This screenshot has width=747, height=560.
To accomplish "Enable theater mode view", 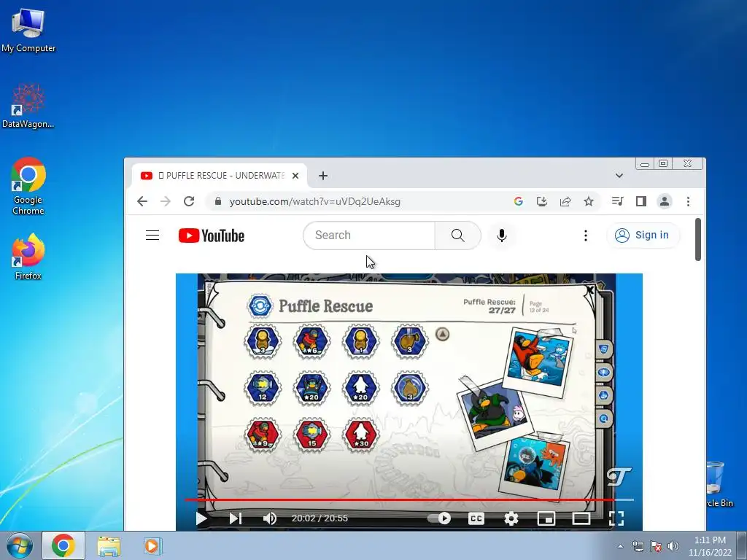I will [x=581, y=518].
